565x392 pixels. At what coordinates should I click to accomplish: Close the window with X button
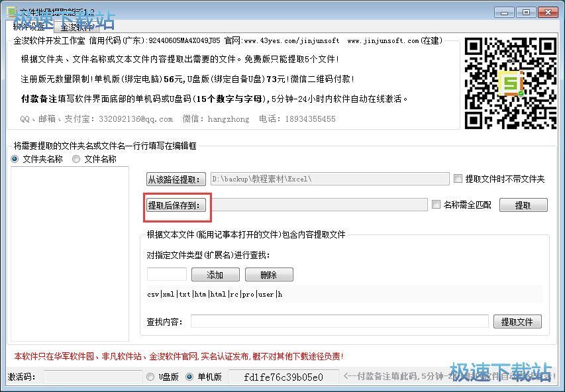548,13
